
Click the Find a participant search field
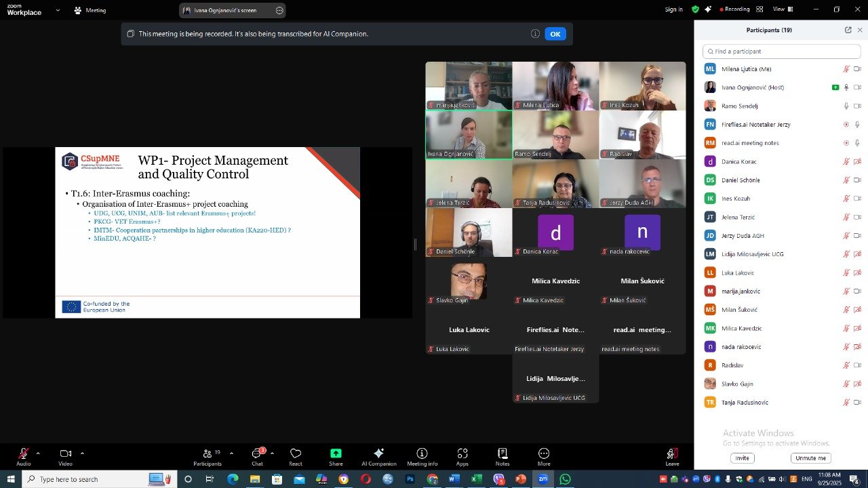782,52
